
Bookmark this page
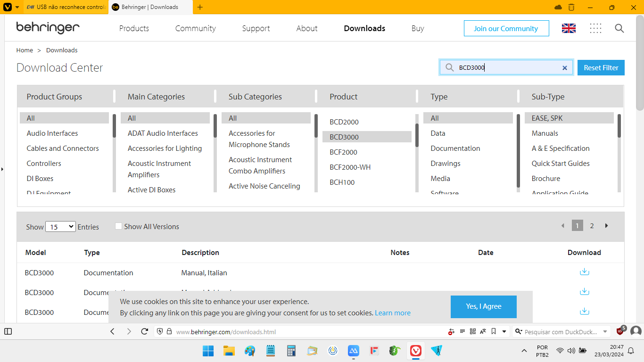494,331
